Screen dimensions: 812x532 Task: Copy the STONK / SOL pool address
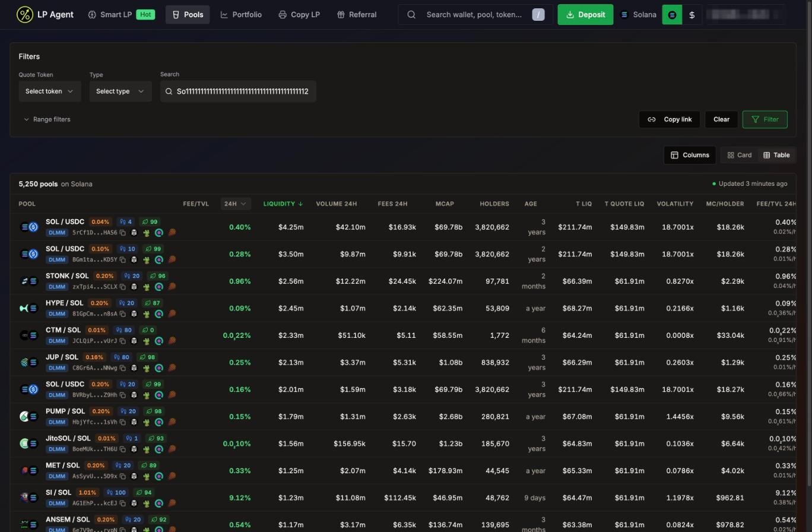pyautogui.click(x=123, y=287)
